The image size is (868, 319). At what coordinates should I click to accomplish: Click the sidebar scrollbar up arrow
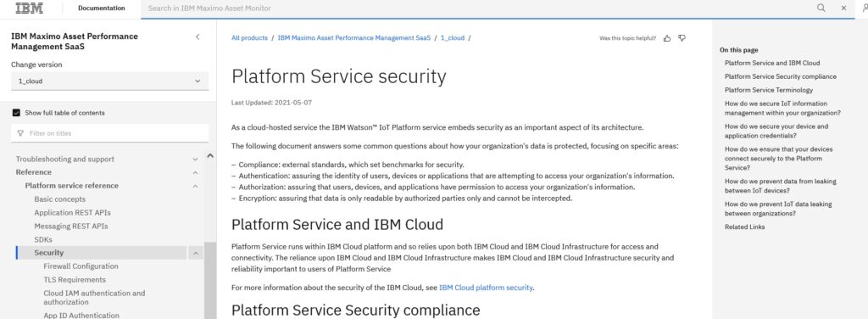(x=210, y=157)
